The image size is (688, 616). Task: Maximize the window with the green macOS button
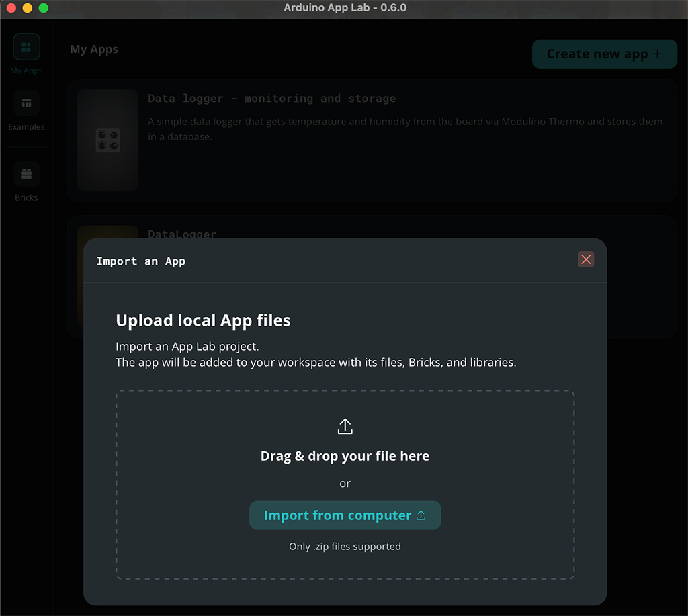[x=43, y=8]
